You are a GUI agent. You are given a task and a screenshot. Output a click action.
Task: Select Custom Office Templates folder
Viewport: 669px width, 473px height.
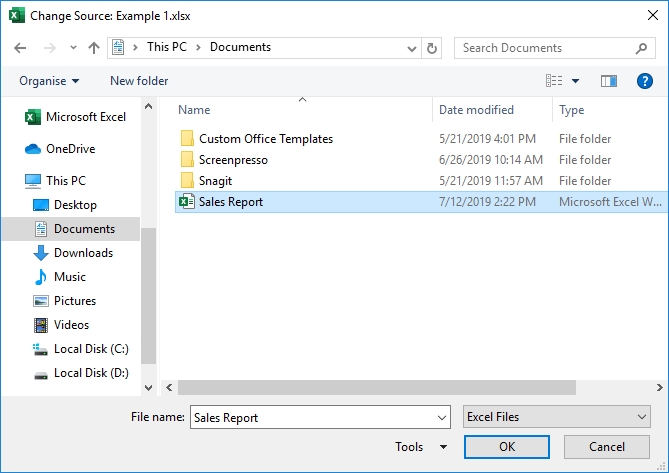click(x=266, y=139)
